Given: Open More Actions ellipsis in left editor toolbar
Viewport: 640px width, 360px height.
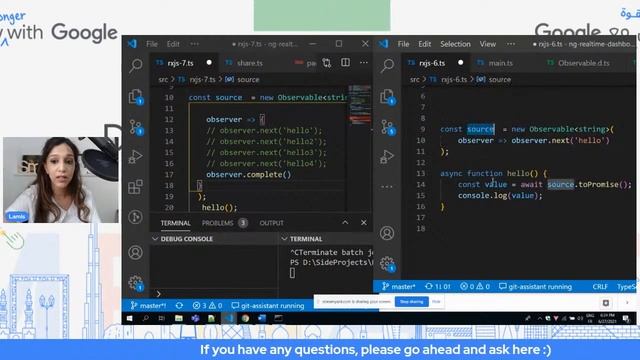Looking at the screenshot, I should click(364, 62).
